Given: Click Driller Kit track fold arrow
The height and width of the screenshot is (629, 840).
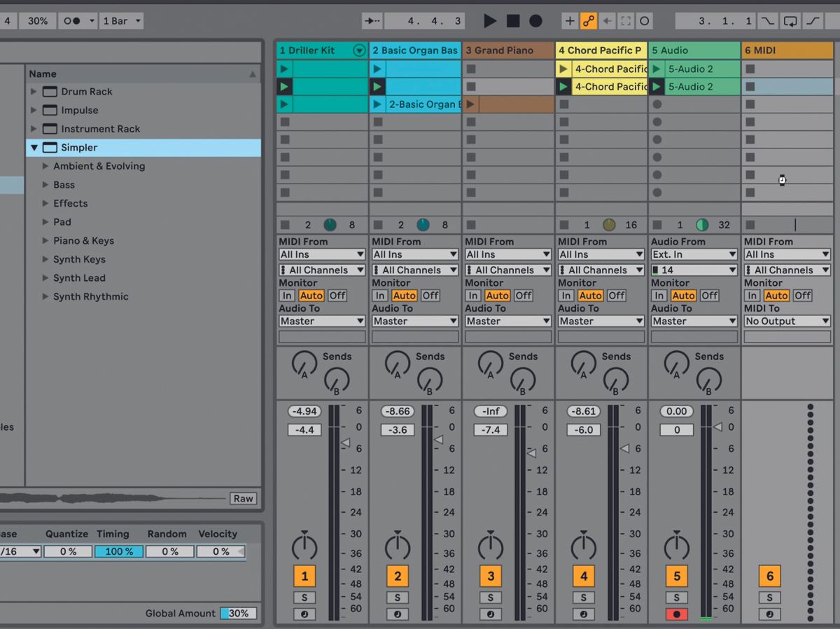Looking at the screenshot, I should pyautogui.click(x=359, y=50).
